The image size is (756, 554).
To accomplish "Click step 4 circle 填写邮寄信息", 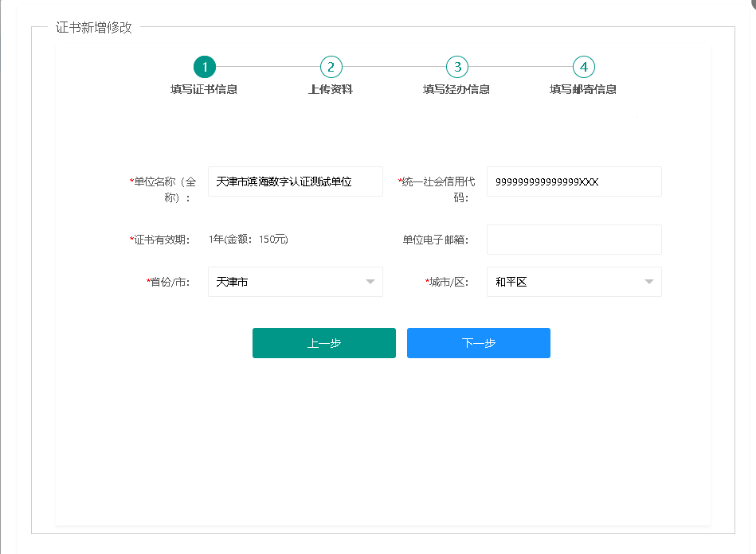I will (x=583, y=67).
